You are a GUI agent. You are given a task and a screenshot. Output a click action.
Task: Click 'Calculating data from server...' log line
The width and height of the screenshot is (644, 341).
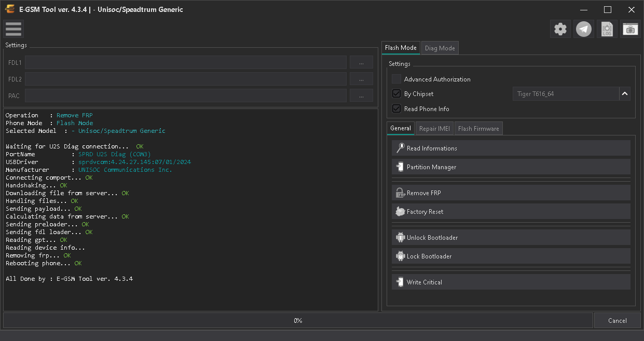click(x=67, y=216)
